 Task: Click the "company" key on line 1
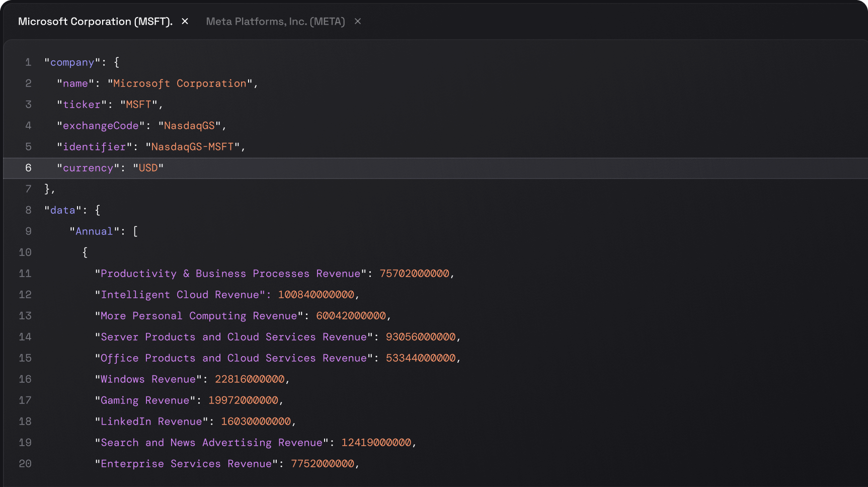[x=72, y=62]
